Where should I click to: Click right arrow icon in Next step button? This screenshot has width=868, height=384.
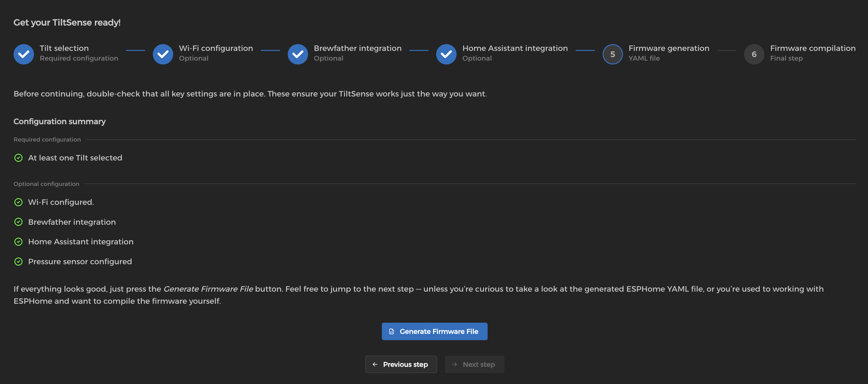(455, 364)
